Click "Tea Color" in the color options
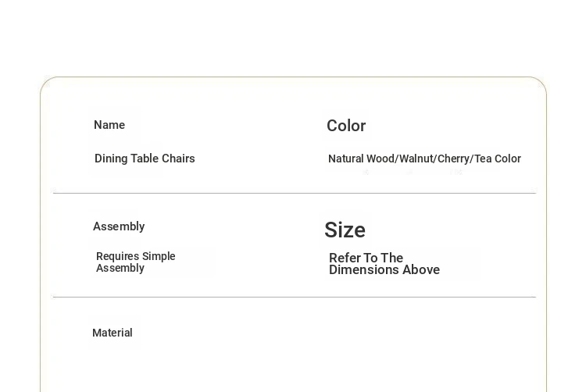Viewport: 586px width, 392px height. (497, 159)
